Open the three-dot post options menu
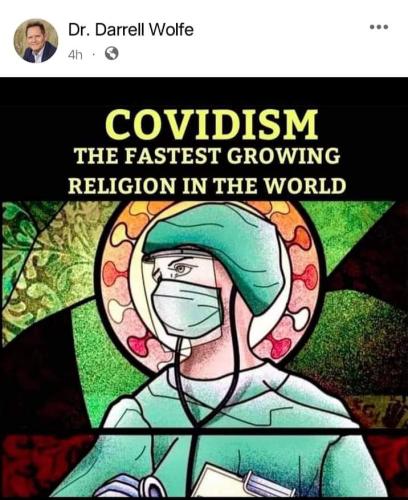Screen dimensions: 408x500 379,27
